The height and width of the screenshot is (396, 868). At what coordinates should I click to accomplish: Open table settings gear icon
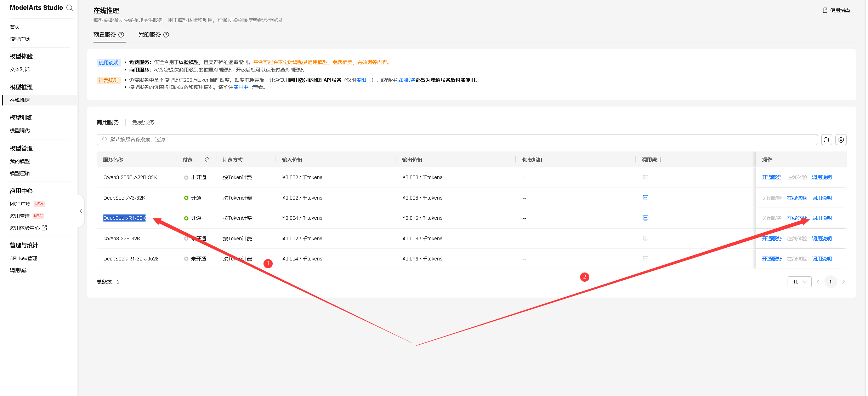pos(841,140)
